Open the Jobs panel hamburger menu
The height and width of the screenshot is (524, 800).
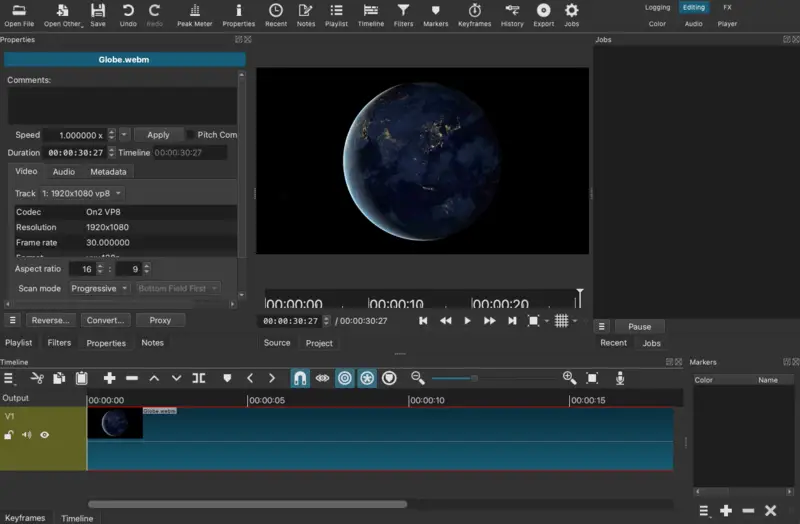(x=602, y=327)
